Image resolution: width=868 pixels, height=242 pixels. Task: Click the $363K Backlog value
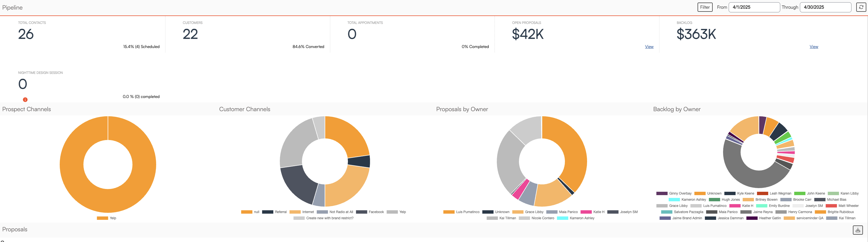click(x=696, y=34)
